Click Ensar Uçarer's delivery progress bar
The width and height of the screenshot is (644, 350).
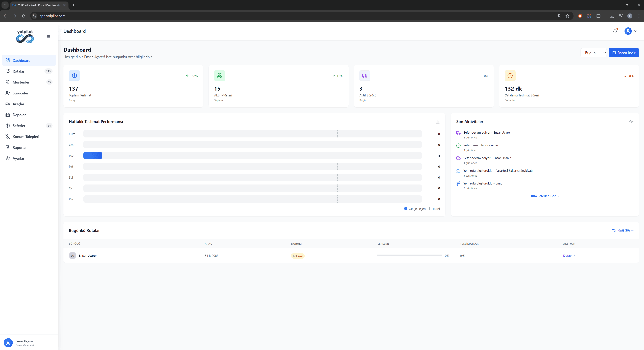(409, 256)
